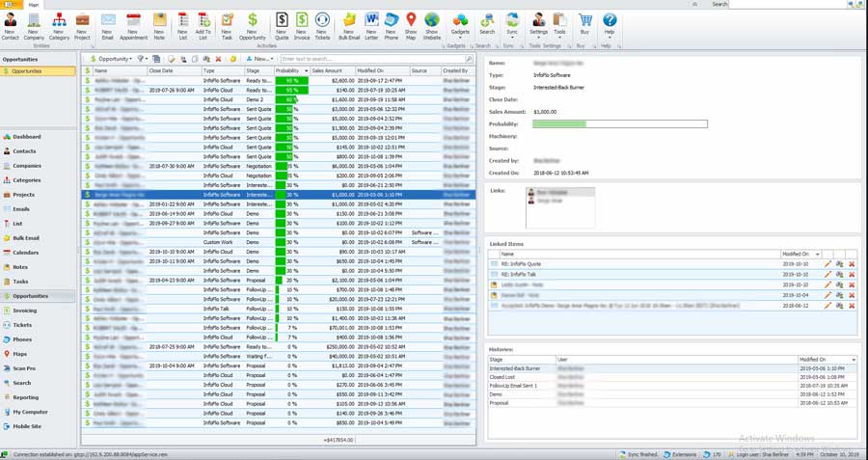The image size is (868, 460).
Task: Create a New Appointment
Action: (x=133, y=26)
